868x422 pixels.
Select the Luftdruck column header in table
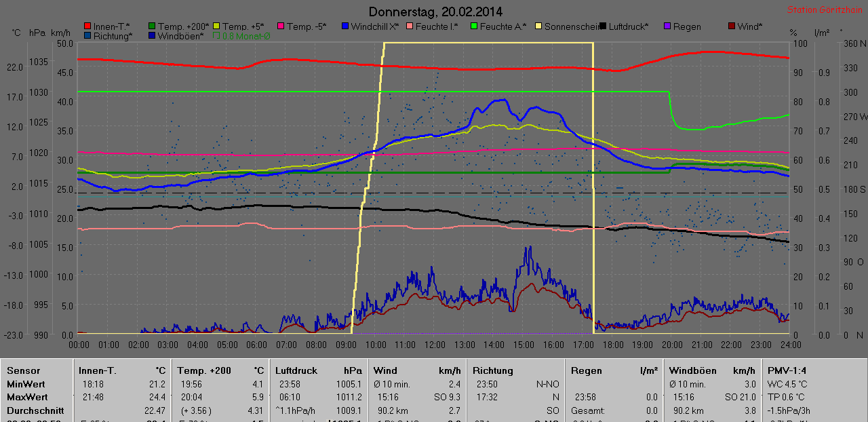click(296, 370)
